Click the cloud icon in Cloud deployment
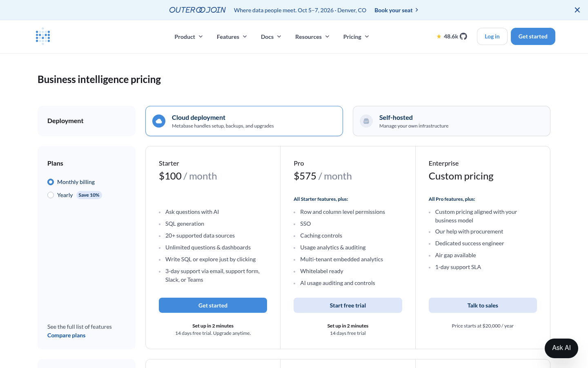 pyautogui.click(x=159, y=121)
